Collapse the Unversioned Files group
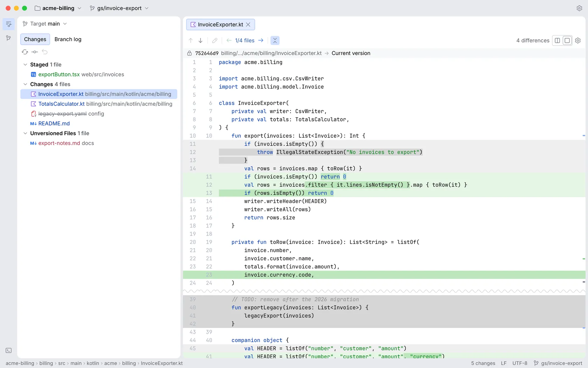 (25, 133)
